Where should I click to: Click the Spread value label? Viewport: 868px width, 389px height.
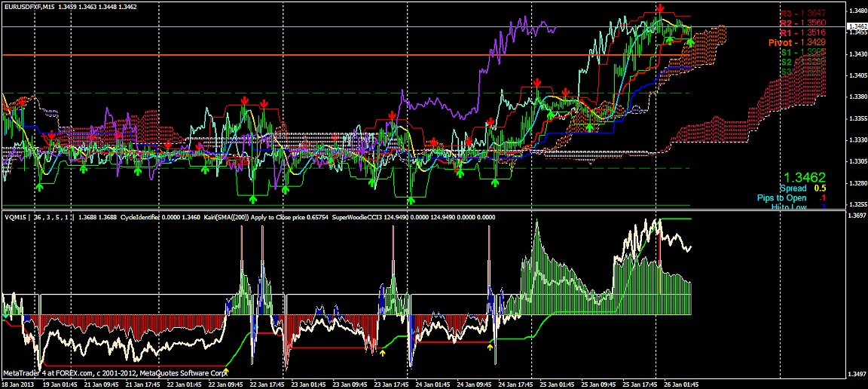click(x=797, y=188)
